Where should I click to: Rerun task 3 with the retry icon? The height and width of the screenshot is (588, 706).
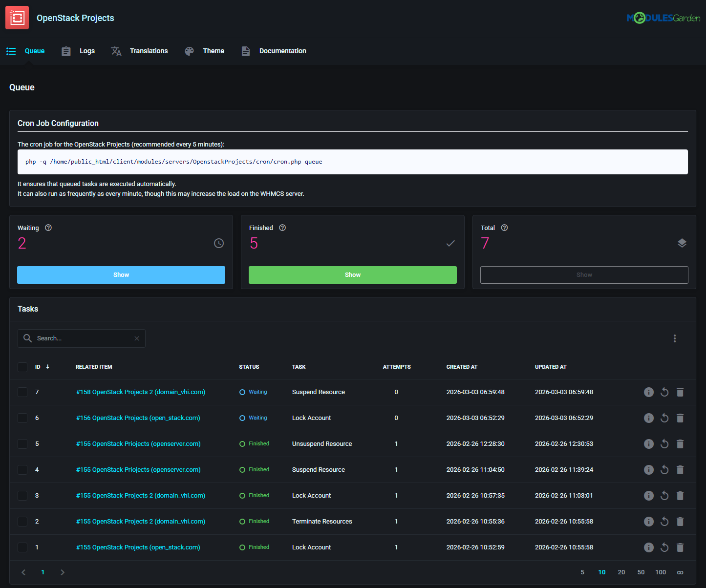pyautogui.click(x=664, y=496)
